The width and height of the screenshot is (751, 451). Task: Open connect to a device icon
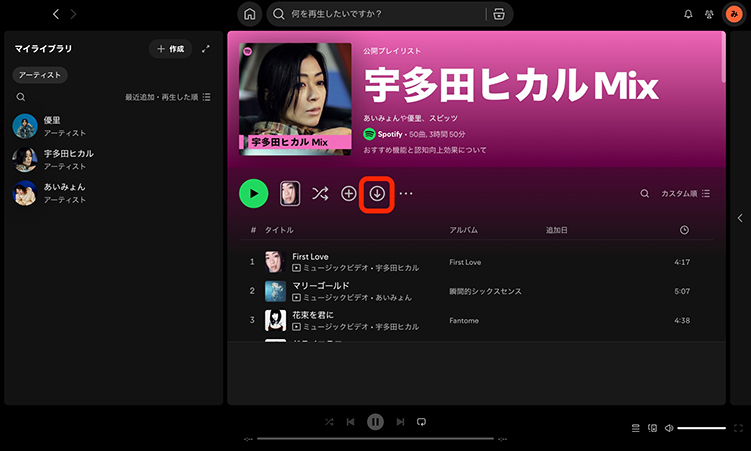652,428
